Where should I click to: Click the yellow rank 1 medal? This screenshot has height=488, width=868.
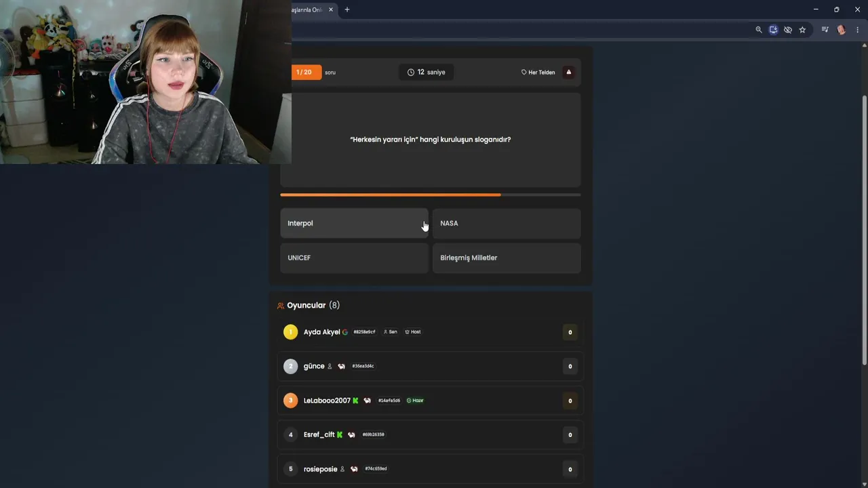coord(290,332)
